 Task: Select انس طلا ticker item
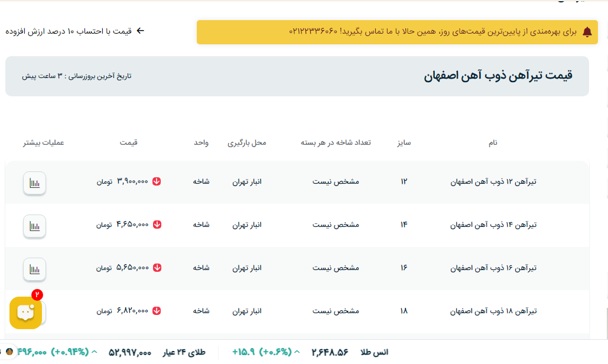tap(373, 352)
